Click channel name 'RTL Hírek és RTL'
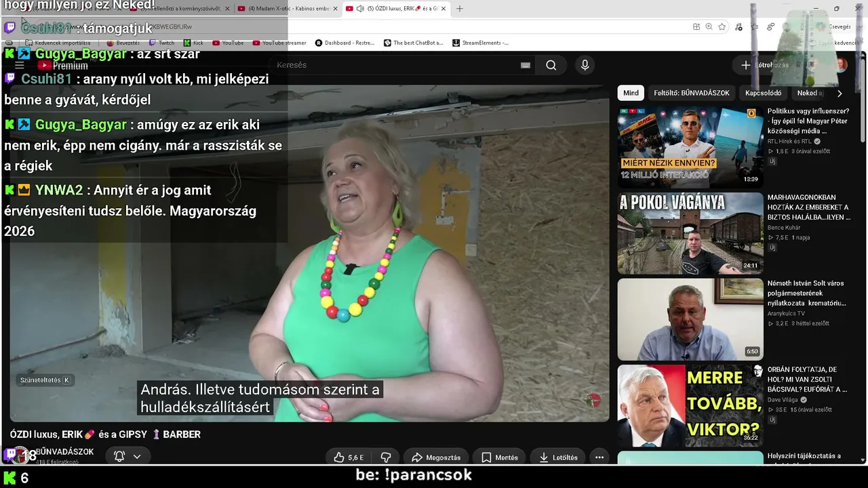868x488 pixels. pyautogui.click(x=789, y=142)
